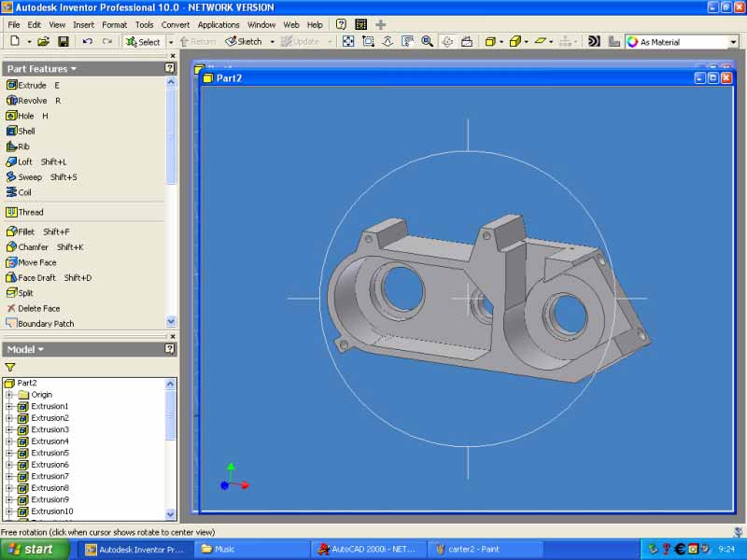Open the Music folder taskbar button
This screenshot has width=747, height=560.
(x=251, y=549)
